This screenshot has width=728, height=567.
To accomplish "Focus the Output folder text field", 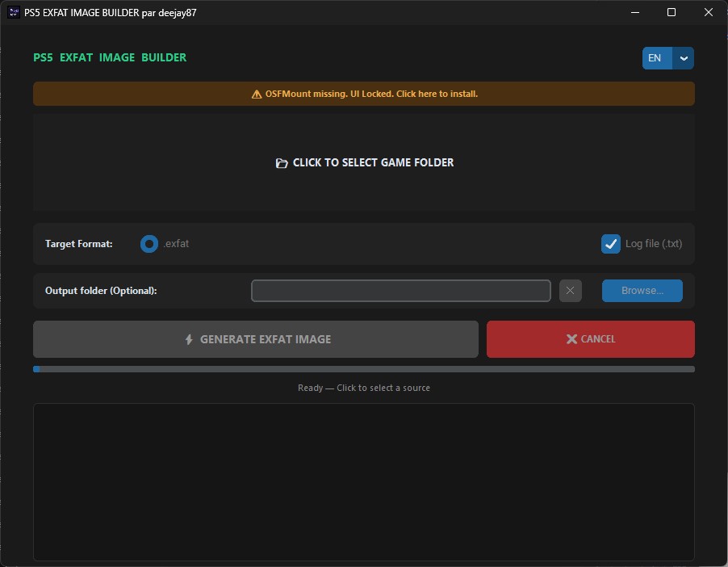I will [x=400, y=291].
